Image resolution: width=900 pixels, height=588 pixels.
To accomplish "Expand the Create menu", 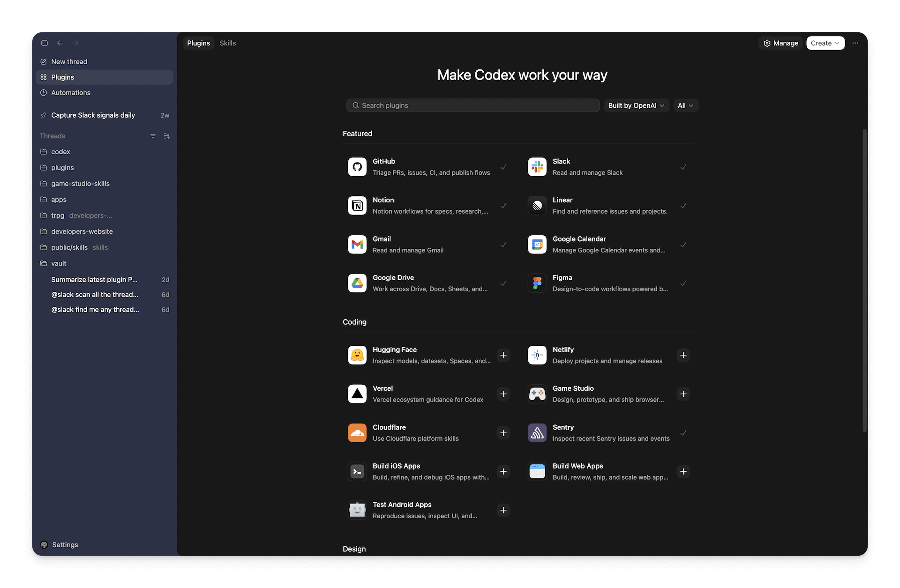I will (825, 43).
